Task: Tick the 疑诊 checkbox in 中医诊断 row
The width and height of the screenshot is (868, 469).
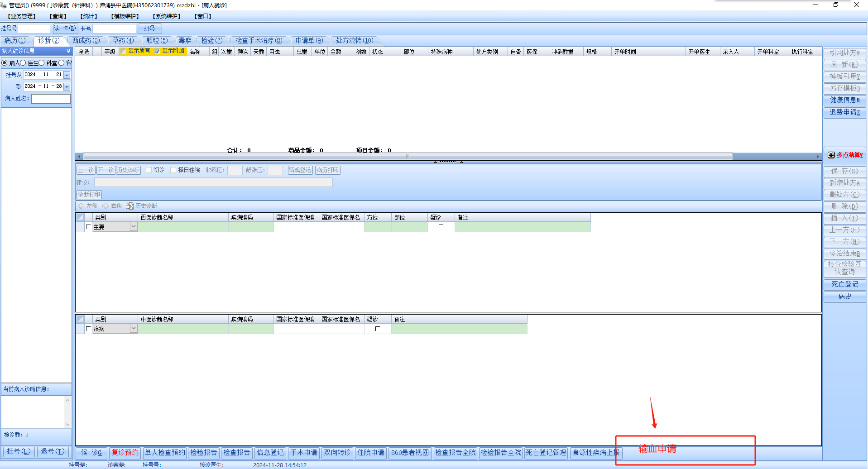Action: coord(377,329)
